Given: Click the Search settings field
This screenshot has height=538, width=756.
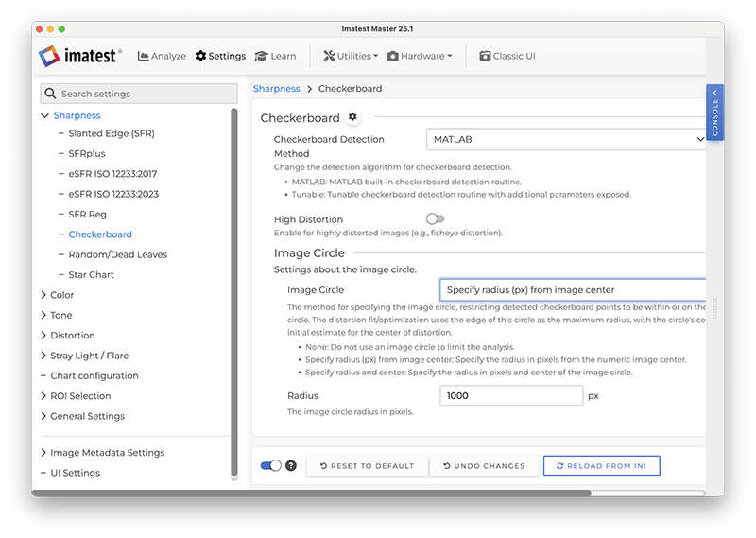Looking at the screenshot, I should coord(139,94).
